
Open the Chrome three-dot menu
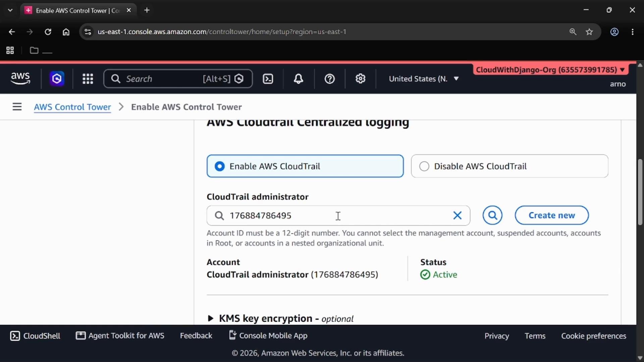(x=633, y=32)
